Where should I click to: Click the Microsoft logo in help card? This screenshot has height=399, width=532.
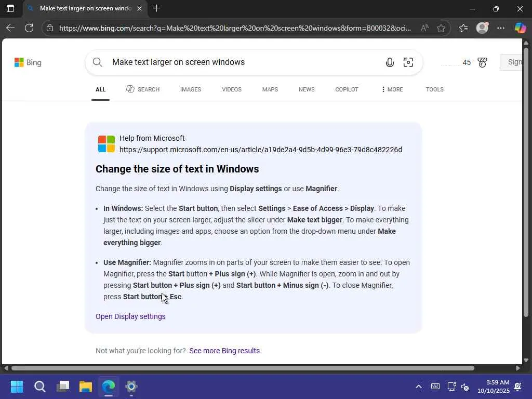[107, 144]
